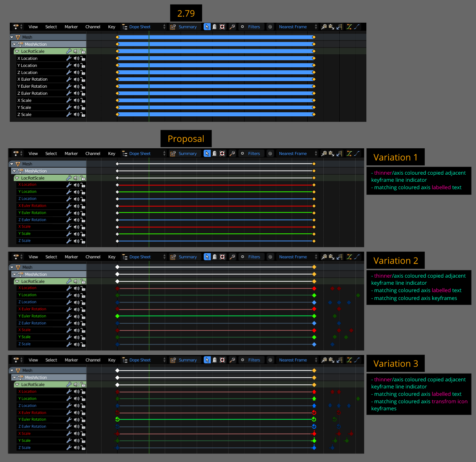Click curve type icon at right end of 2.79 header
The image size is (476, 462).
tap(357, 27)
